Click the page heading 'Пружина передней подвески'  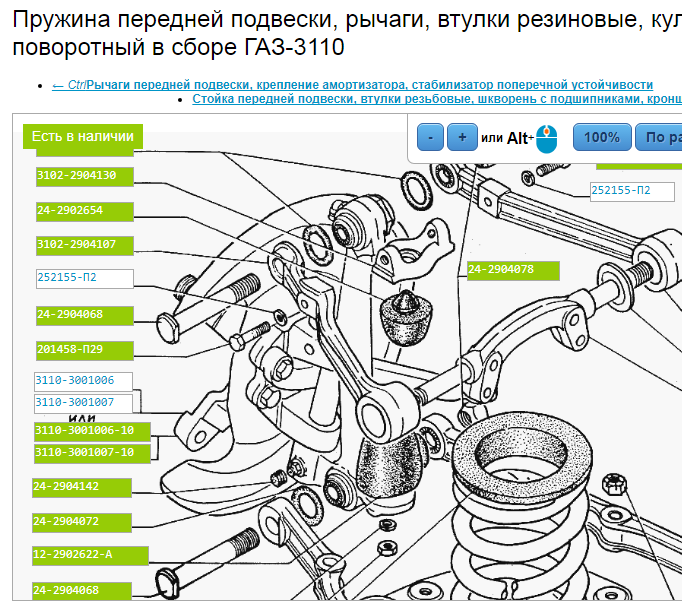348,33
